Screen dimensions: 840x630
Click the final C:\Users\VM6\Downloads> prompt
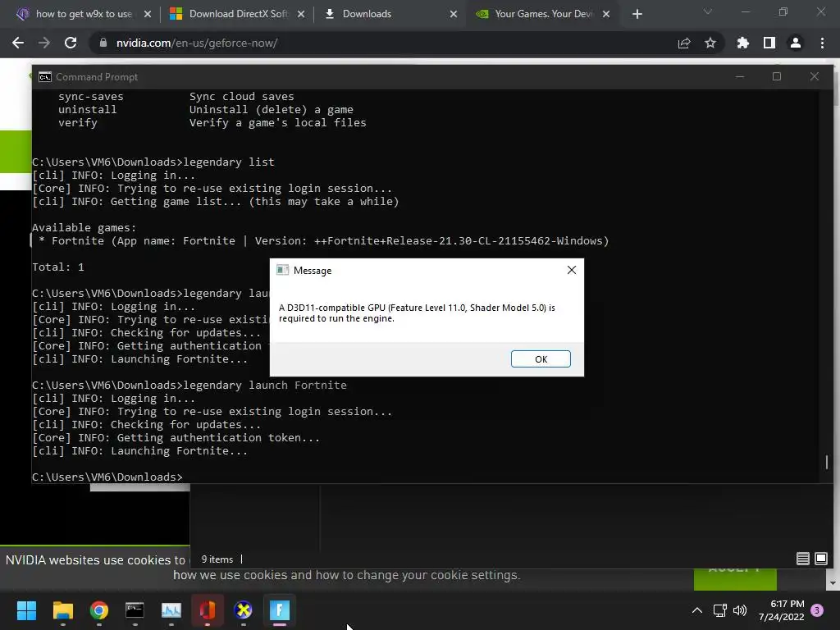coord(107,477)
